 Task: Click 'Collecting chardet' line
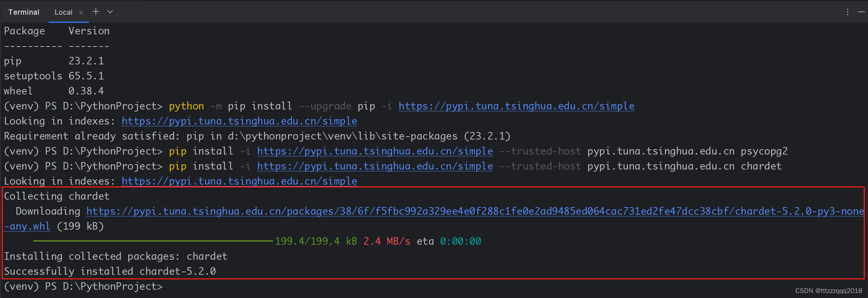[56, 196]
